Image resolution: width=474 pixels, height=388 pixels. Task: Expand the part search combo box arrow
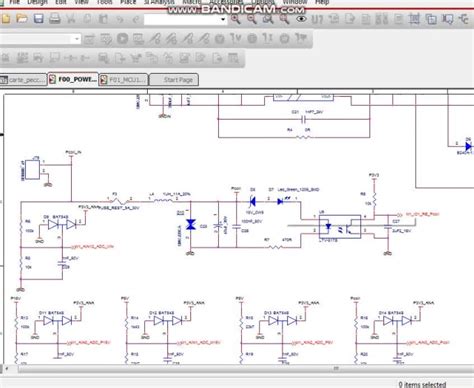point(223,20)
